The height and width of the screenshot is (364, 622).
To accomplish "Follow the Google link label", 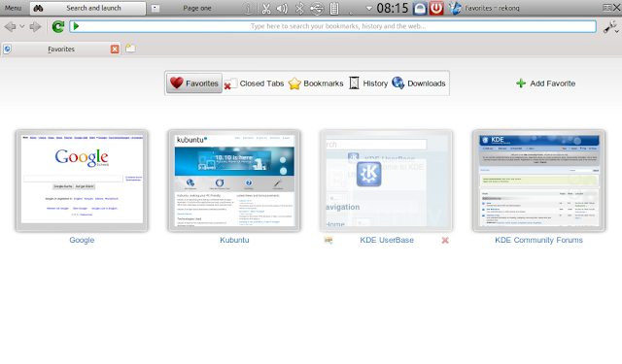I will 82,240.
